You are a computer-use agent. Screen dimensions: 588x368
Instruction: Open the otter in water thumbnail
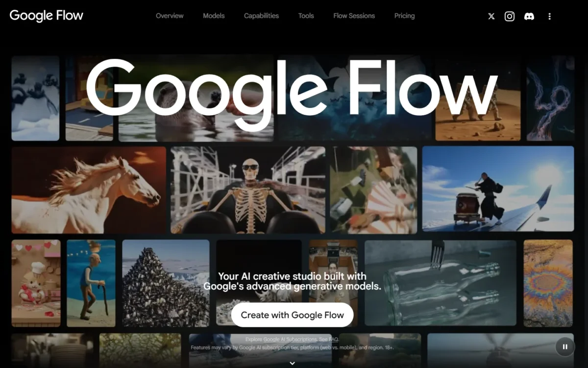coord(196,98)
